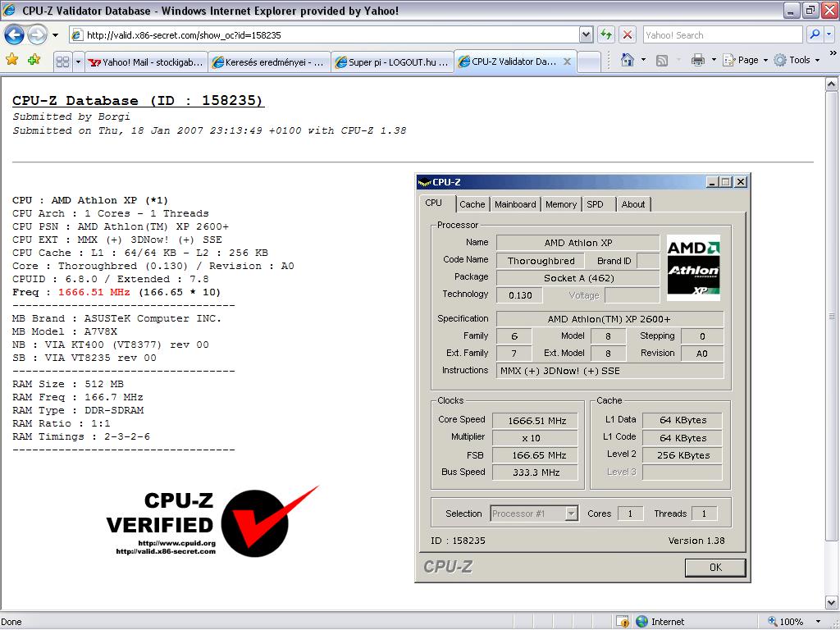840x630 pixels.
Task: Open Favorites Center with the yellow star
Action: point(11,60)
